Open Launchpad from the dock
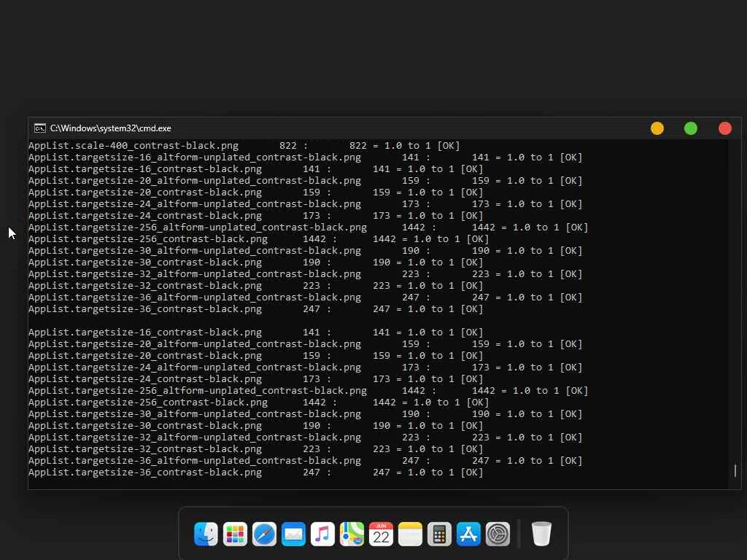The height and width of the screenshot is (560, 747). pos(235,534)
